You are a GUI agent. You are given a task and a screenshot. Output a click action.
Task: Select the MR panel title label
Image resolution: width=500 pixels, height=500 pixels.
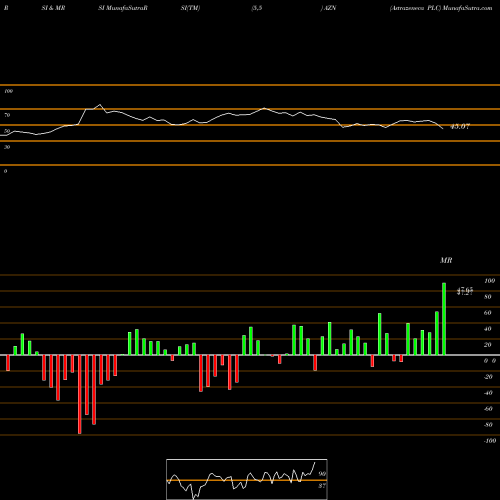point(446,260)
